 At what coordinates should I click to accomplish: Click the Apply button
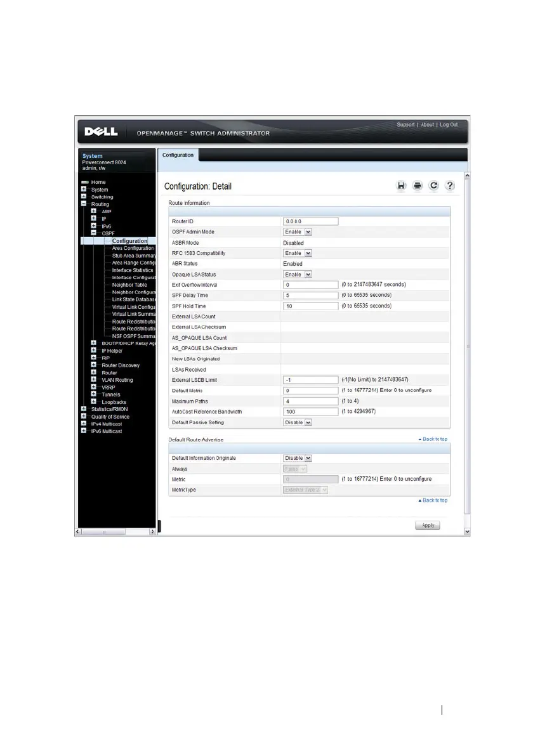click(428, 526)
